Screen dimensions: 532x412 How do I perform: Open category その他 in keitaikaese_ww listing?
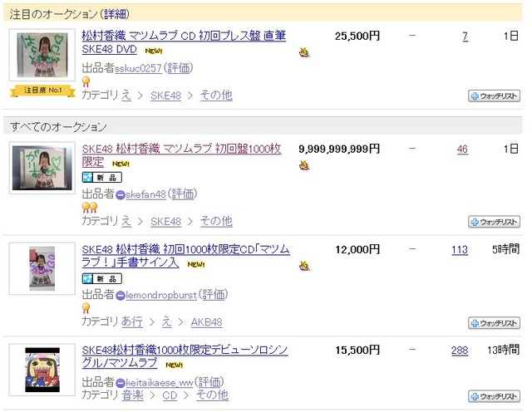(x=212, y=395)
